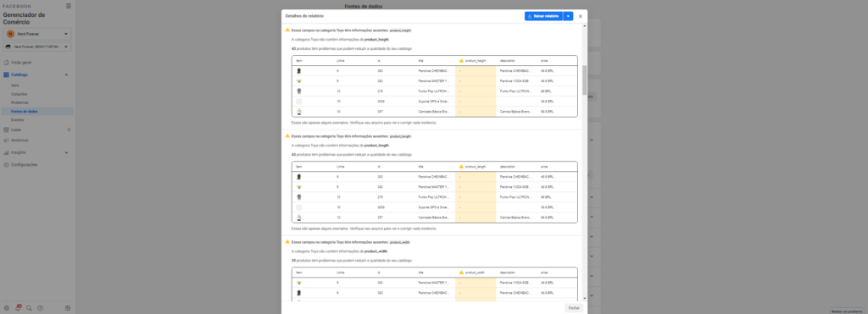Click the Configurações gear icon
The height and width of the screenshot is (314, 868).
(x=6, y=165)
